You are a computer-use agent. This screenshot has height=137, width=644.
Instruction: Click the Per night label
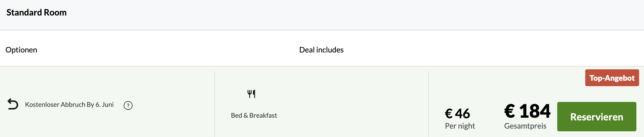[460, 126]
